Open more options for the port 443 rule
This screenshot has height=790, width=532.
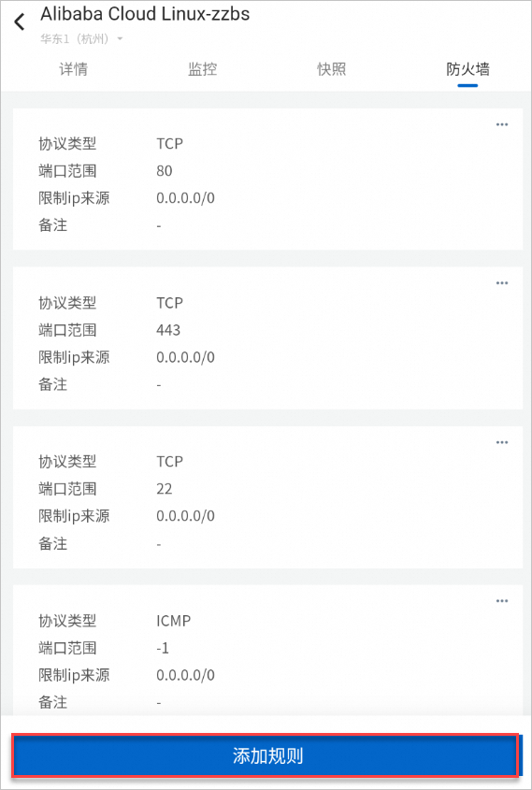click(502, 283)
